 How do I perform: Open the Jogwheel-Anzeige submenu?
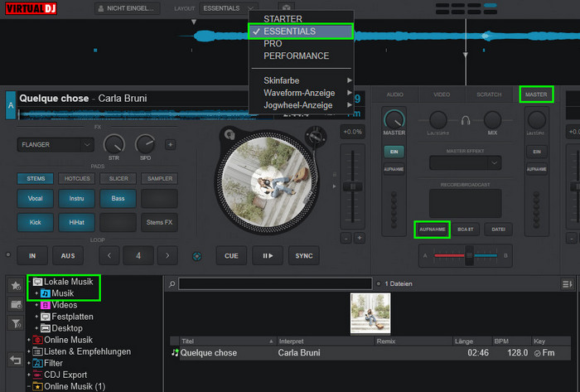301,105
